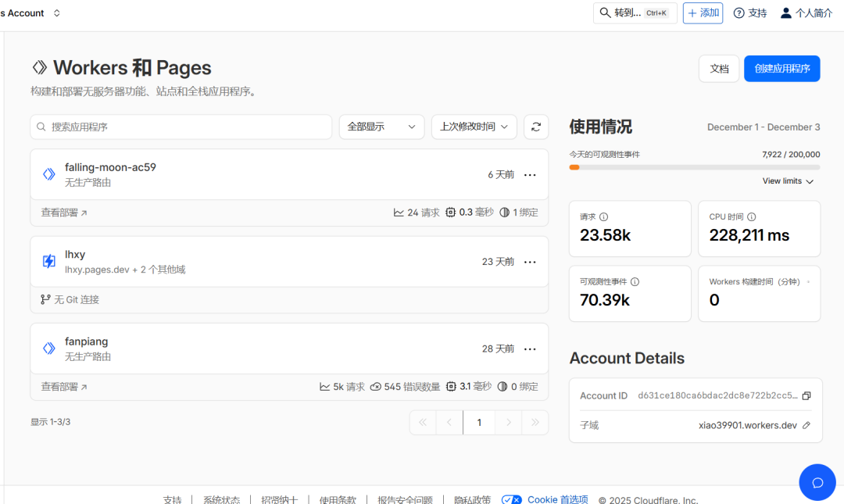The image size is (844, 504).
Task: Click the 5k 请求 chart icon
Action: tap(324, 387)
